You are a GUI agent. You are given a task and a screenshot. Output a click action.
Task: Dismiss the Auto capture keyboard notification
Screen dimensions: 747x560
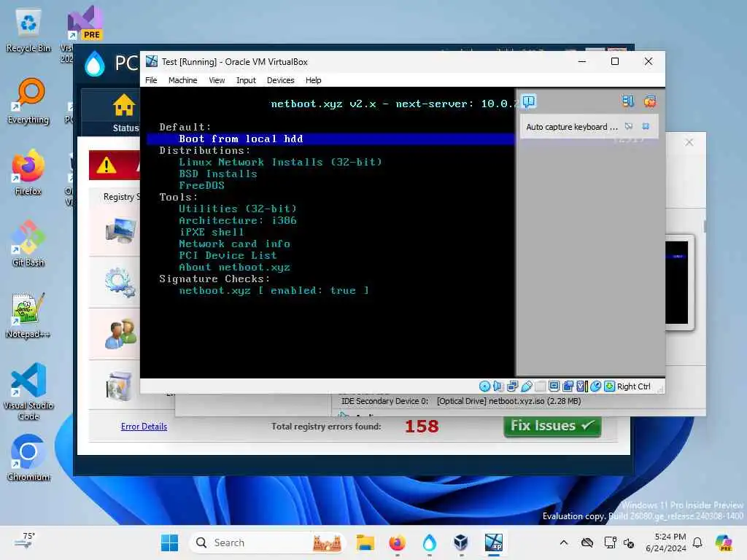tap(646, 127)
